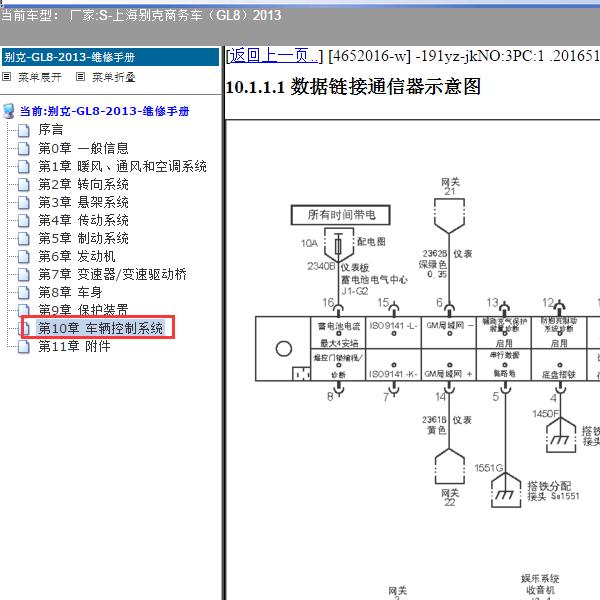Viewport: 600px width, 600px height.
Task: Select the root node 当前:别克-GL8-2013-维修手册
Action: tap(104, 111)
